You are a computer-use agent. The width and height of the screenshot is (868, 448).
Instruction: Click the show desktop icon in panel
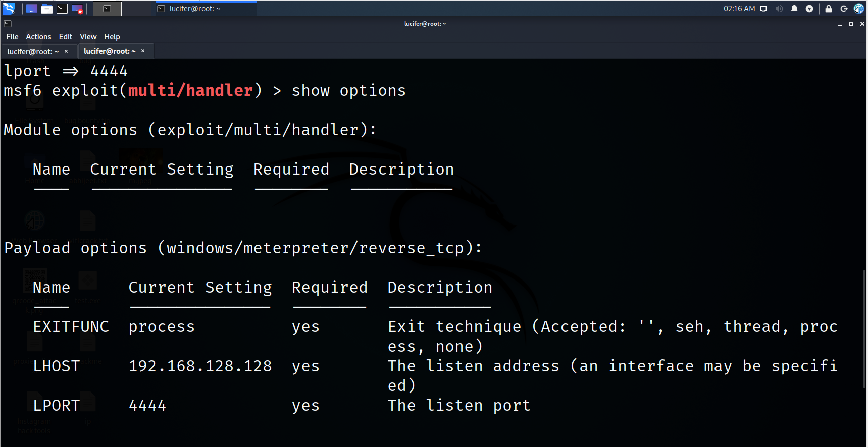click(31, 9)
